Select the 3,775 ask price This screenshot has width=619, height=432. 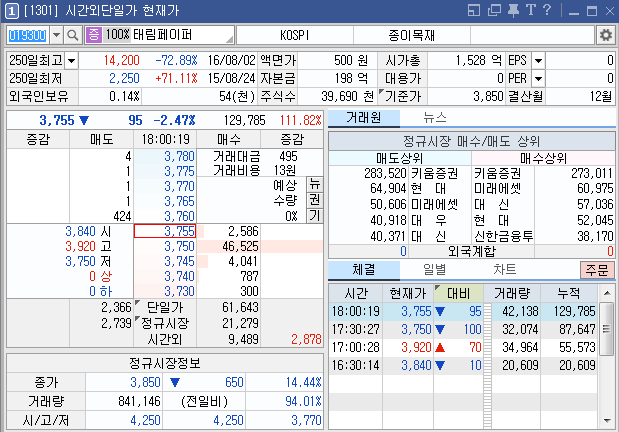(165, 171)
